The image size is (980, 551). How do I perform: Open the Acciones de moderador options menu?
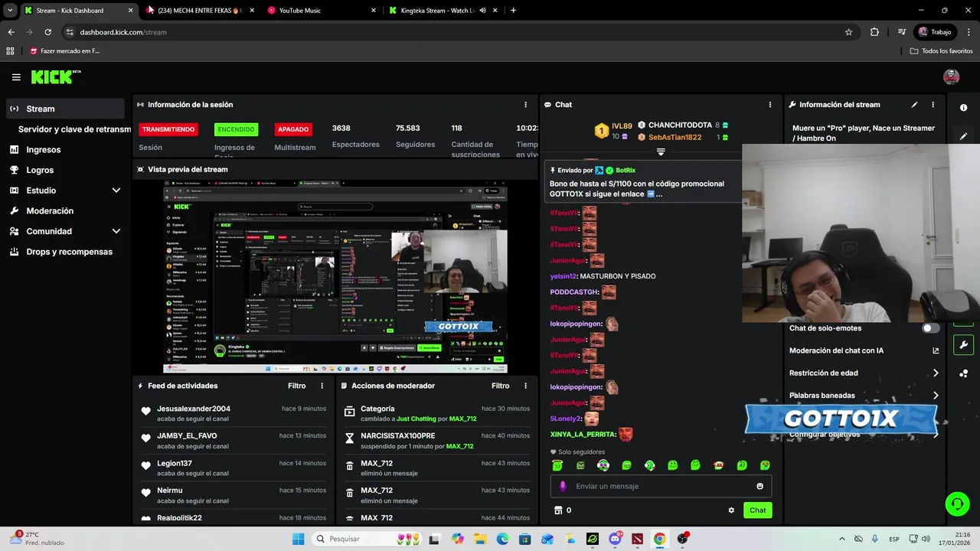click(x=525, y=386)
